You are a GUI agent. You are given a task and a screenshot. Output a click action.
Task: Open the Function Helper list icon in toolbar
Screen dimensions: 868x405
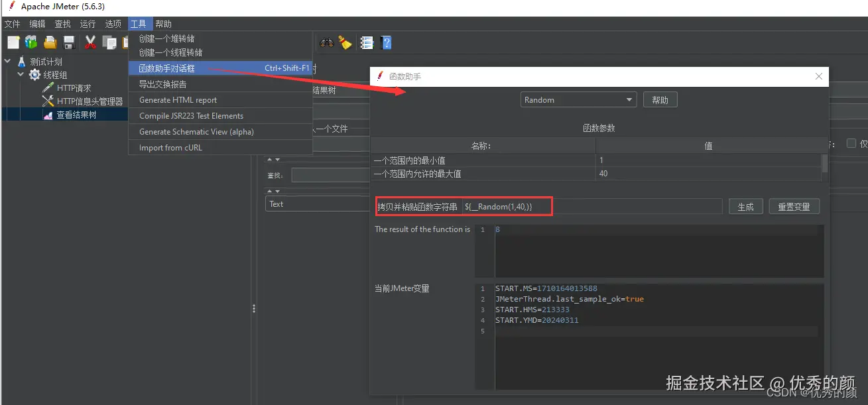pyautogui.click(x=367, y=42)
